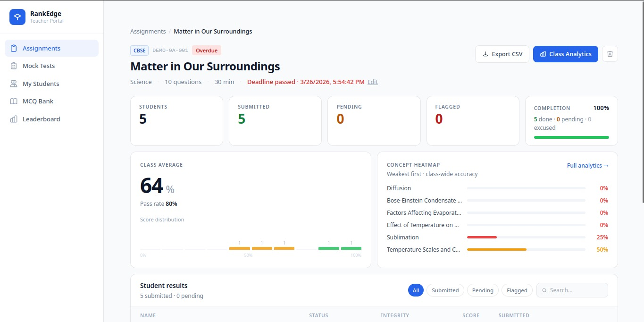This screenshot has height=322, width=644.
Task: Click the Assignments breadcrumb link
Action: tap(148, 31)
